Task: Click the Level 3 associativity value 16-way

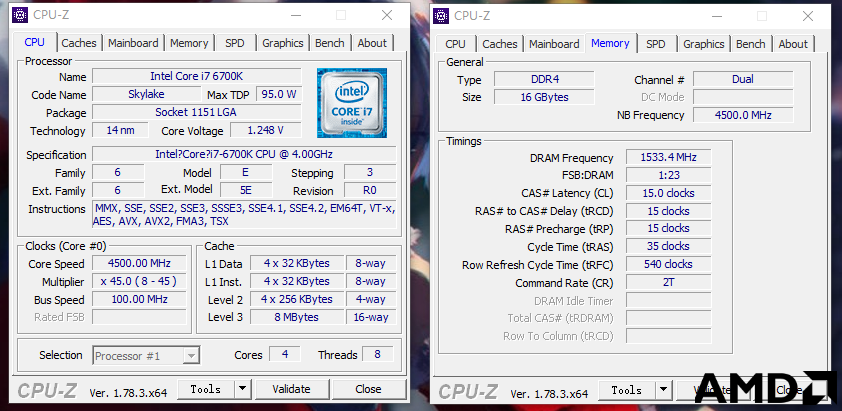Action: [x=371, y=317]
